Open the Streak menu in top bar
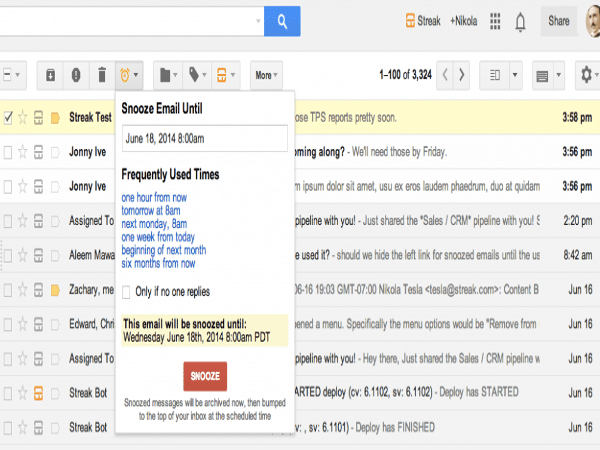This screenshot has width=600, height=450. click(423, 21)
